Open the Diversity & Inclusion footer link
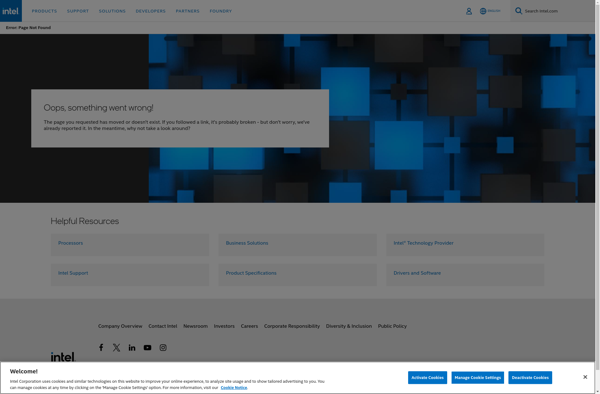 click(x=349, y=326)
